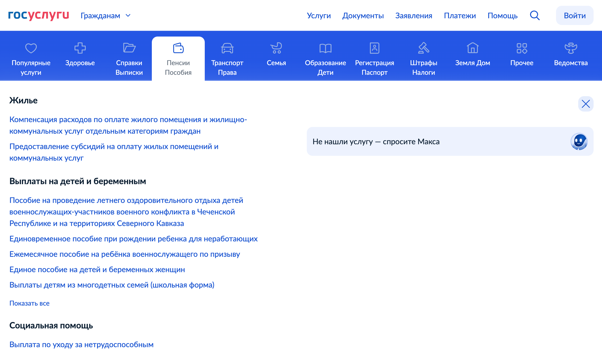
Task: Select the Здоровье medical cross icon
Action: coord(80,48)
